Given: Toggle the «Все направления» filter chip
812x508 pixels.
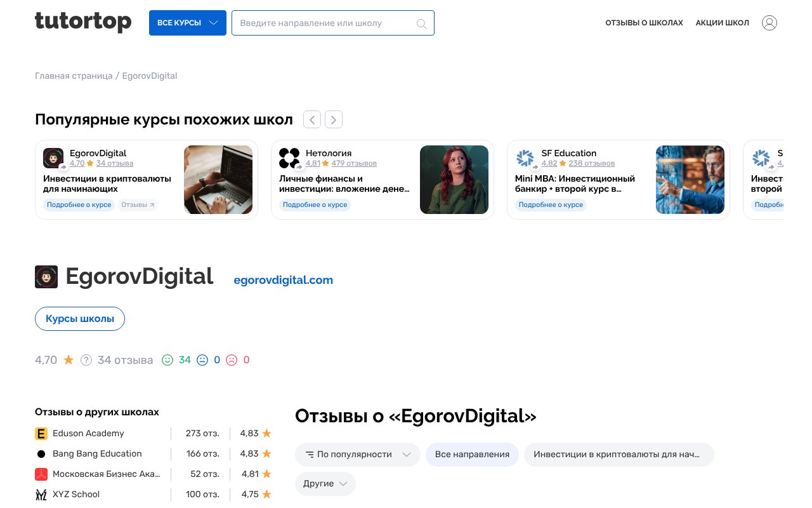Looking at the screenshot, I should coord(472,454).
